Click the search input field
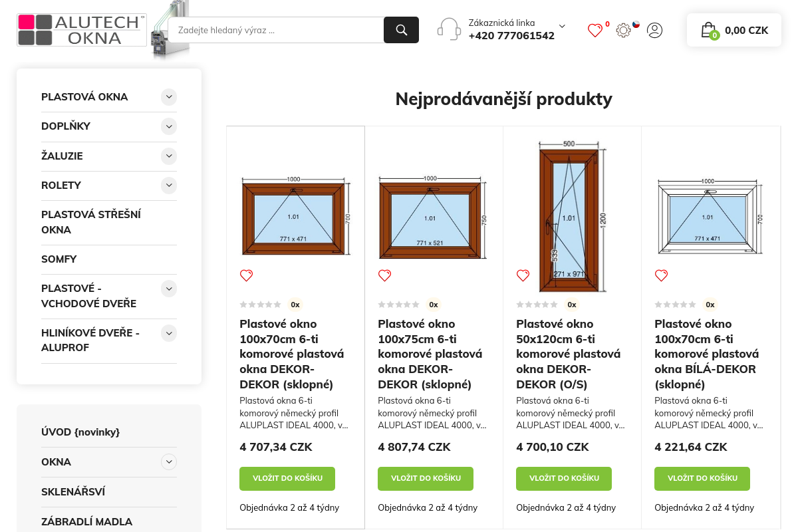This screenshot has height=532, width=798. 276,30
